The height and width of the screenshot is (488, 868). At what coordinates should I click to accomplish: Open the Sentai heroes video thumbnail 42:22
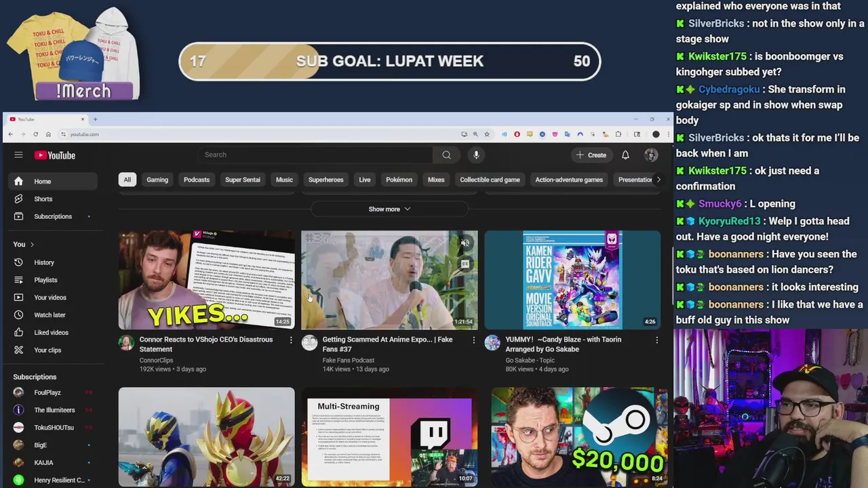click(207, 437)
